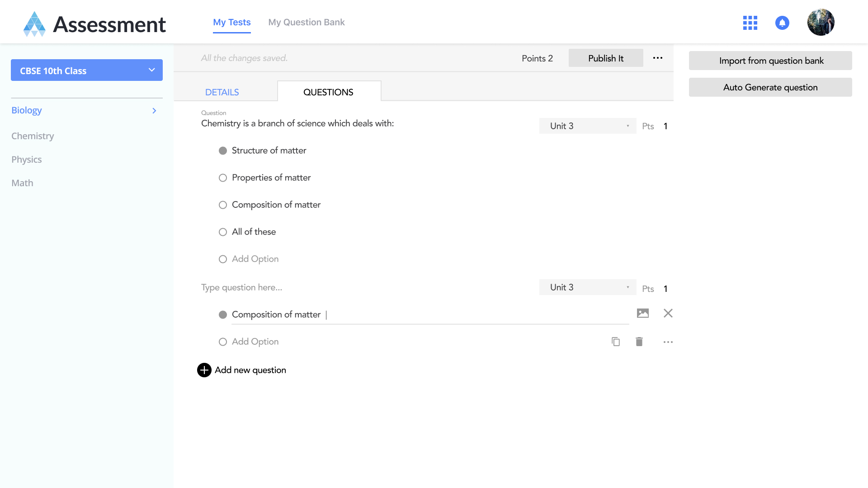Select the Properties of matter radio option
The image size is (868, 488).
point(223,178)
